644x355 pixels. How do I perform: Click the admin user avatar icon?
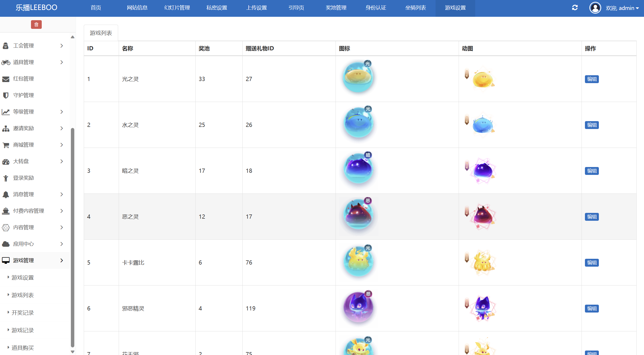[595, 8]
